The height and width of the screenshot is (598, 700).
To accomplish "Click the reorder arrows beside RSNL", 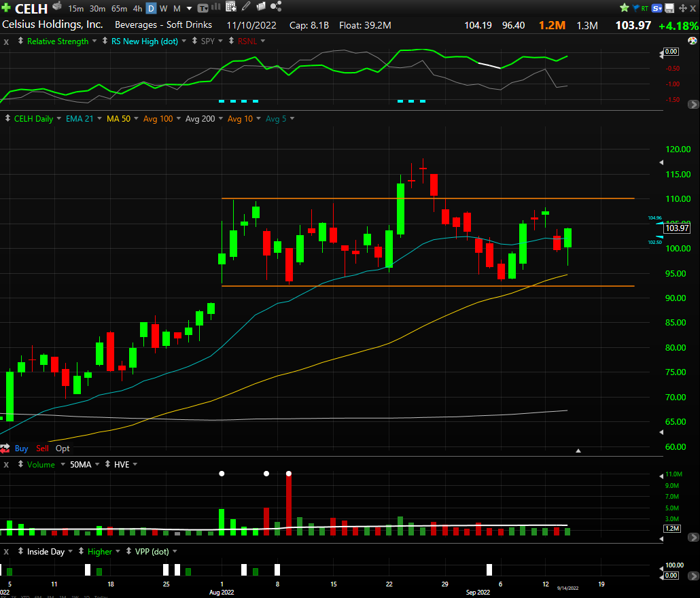I will click(x=231, y=41).
